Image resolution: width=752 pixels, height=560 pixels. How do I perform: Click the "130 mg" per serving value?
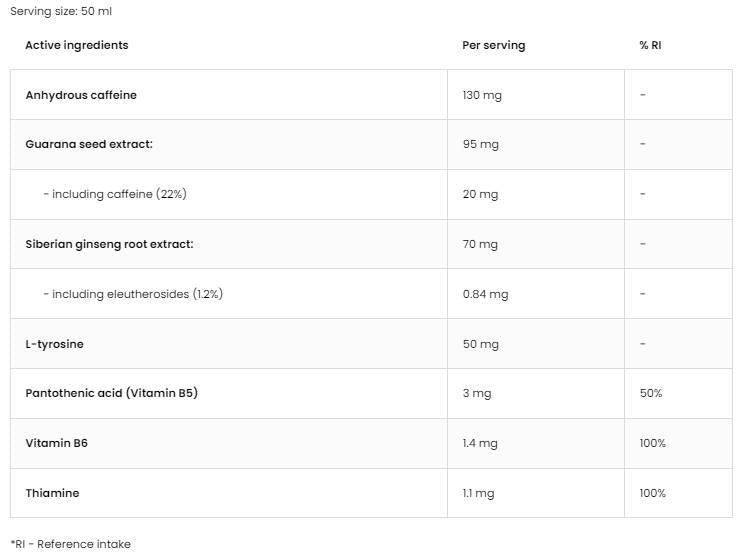pos(482,95)
